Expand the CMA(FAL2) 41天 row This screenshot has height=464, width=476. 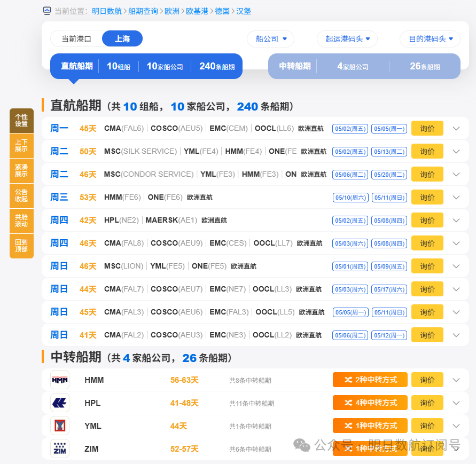click(456, 335)
